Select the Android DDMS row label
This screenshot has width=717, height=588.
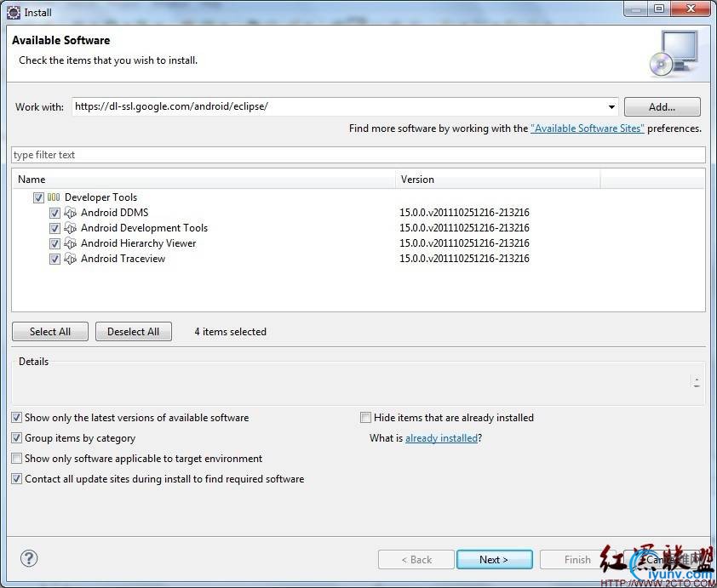click(114, 213)
